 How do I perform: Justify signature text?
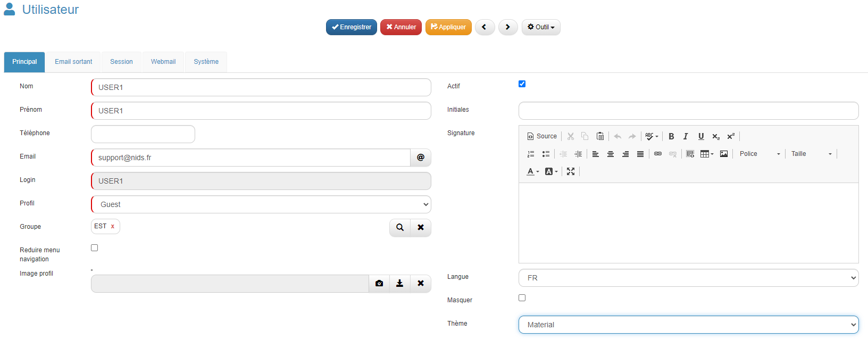coord(640,154)
